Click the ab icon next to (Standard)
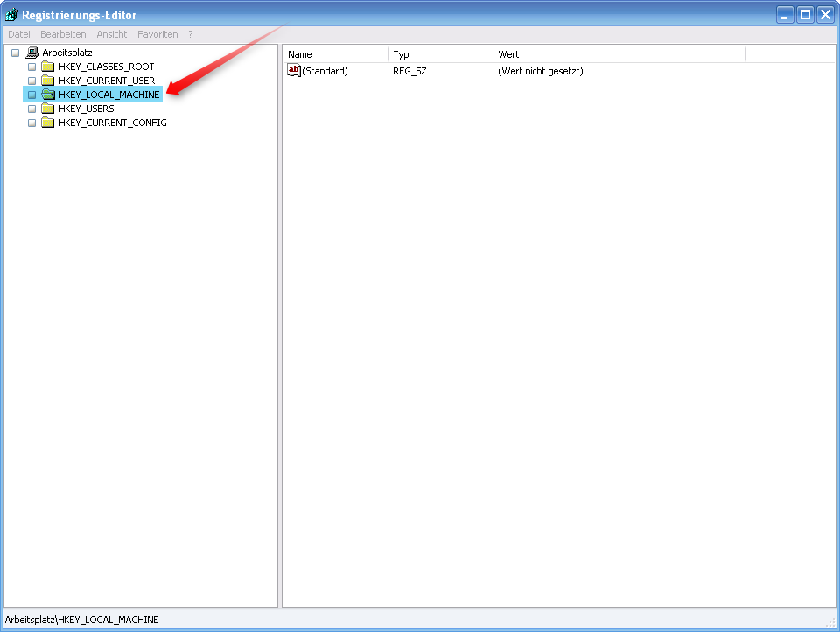 293,71
